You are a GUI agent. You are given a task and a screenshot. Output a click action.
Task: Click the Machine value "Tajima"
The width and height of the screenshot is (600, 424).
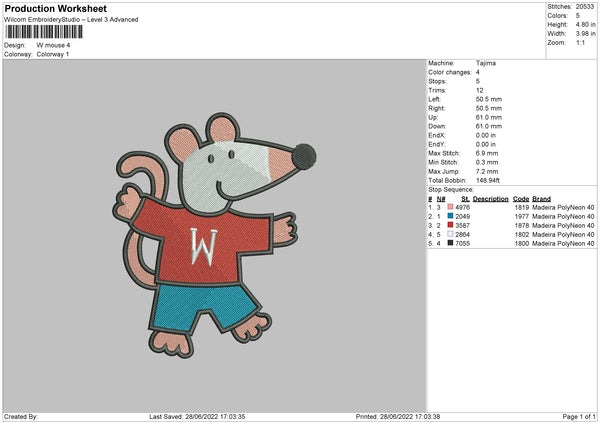(486, 63)
